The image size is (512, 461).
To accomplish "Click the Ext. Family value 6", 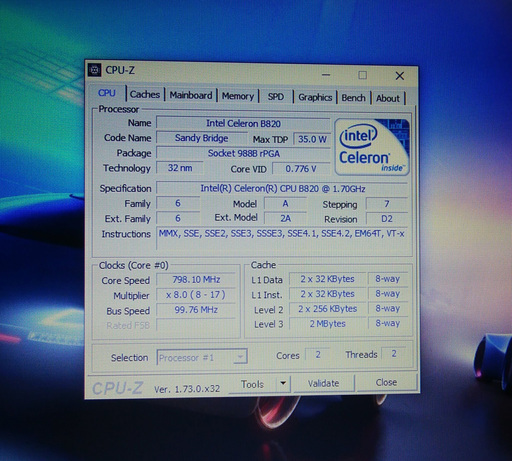I will (x=178, y=218).
